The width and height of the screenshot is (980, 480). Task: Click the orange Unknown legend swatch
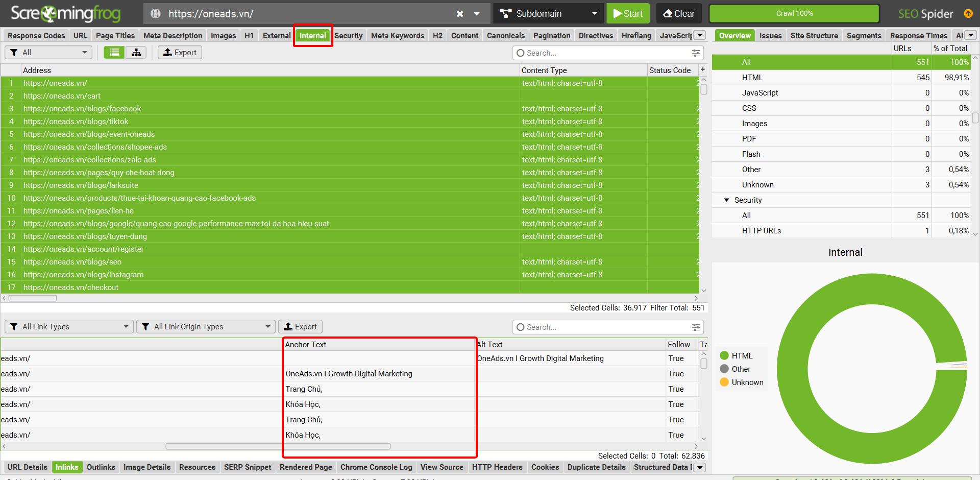(724, 382)
